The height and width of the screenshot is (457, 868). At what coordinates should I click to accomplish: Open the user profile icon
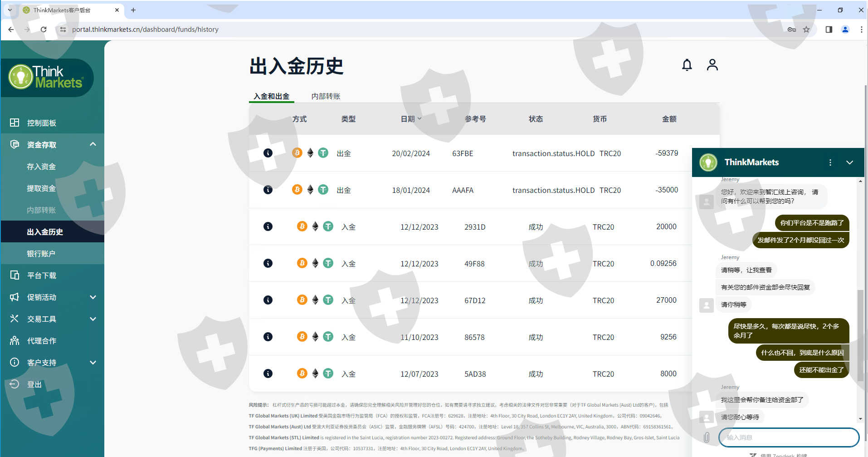pos(712,65)
